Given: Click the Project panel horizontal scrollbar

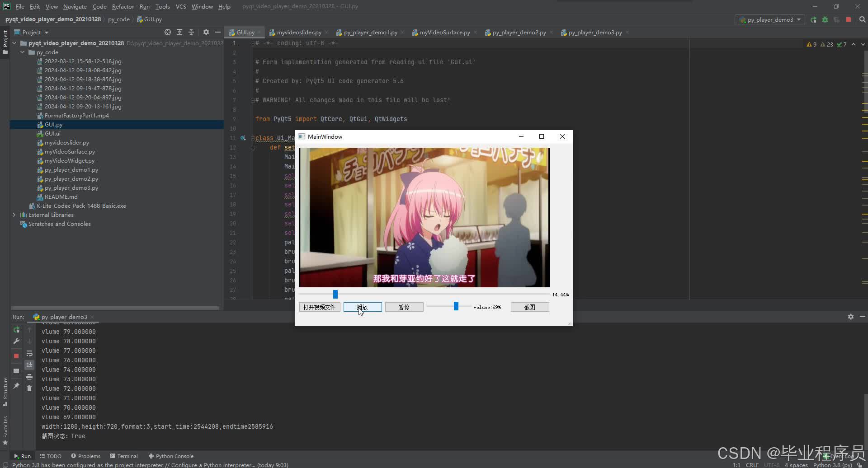Looking at the screenshot, I should [x=115, y=308].
